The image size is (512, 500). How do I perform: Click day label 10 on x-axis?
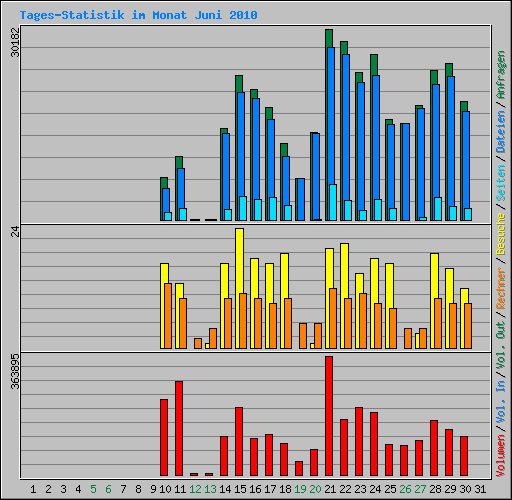coord(165,489)
